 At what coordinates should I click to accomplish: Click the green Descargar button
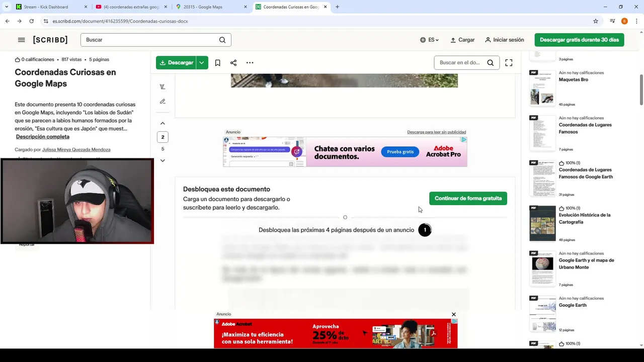[x=176, y=63]
